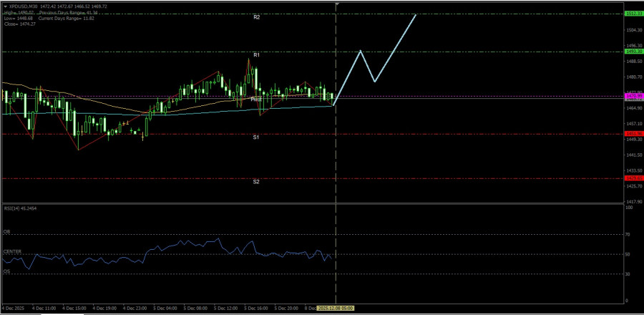Image resolution: width=644 pixels, height=315 pixels.
Task: Click the red 1451.96 S1 price tag
Action: click(633, 133)
